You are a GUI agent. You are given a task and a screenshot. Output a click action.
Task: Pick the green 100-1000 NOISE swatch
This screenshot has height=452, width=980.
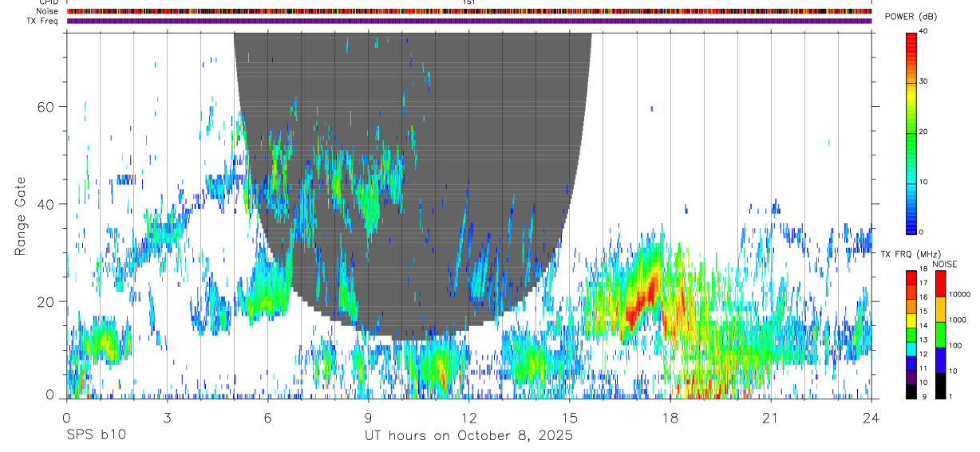pos(940,335)
